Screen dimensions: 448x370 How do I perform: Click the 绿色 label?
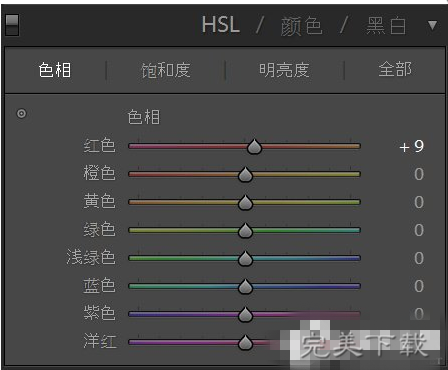coord(99,230)
